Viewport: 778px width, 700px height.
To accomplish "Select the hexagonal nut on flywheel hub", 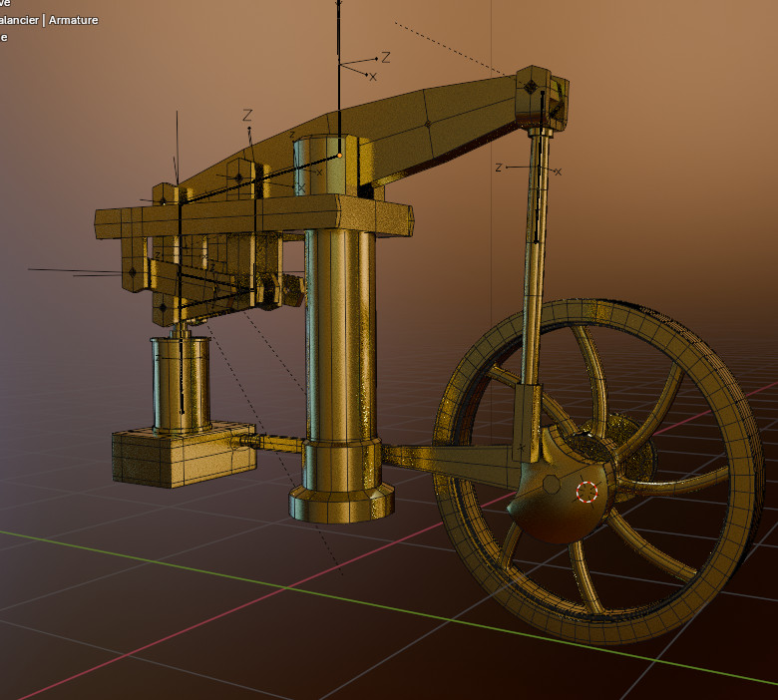I will (x=552, y=485).
